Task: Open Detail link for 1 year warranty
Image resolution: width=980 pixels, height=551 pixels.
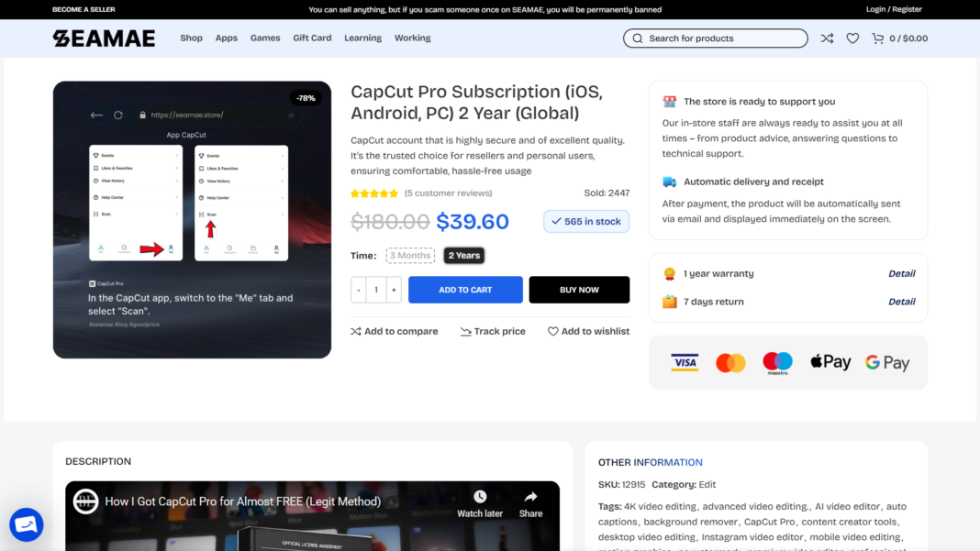Action: coord(901,273)
